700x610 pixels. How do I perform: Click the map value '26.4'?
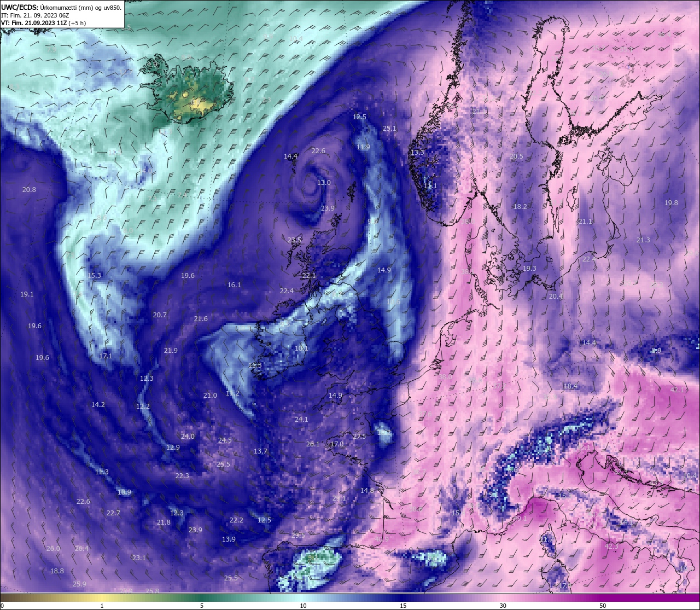point(81,549)
